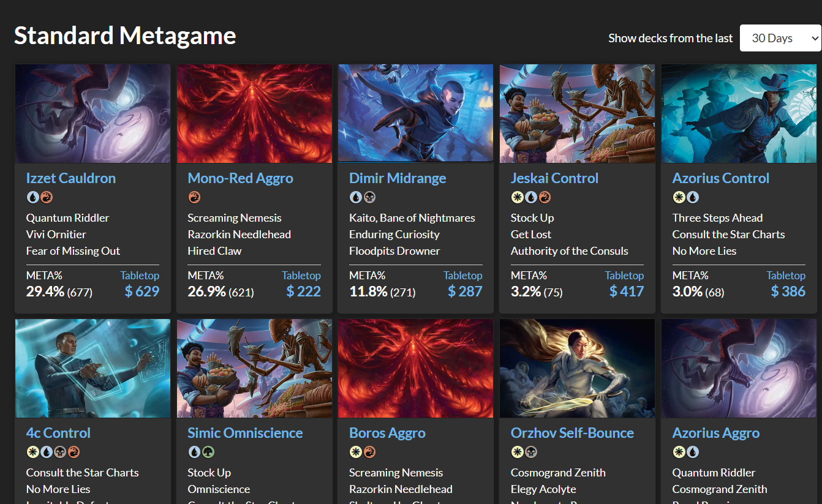Open the 30 Days time range dropdown

click(x=780, y=38)
